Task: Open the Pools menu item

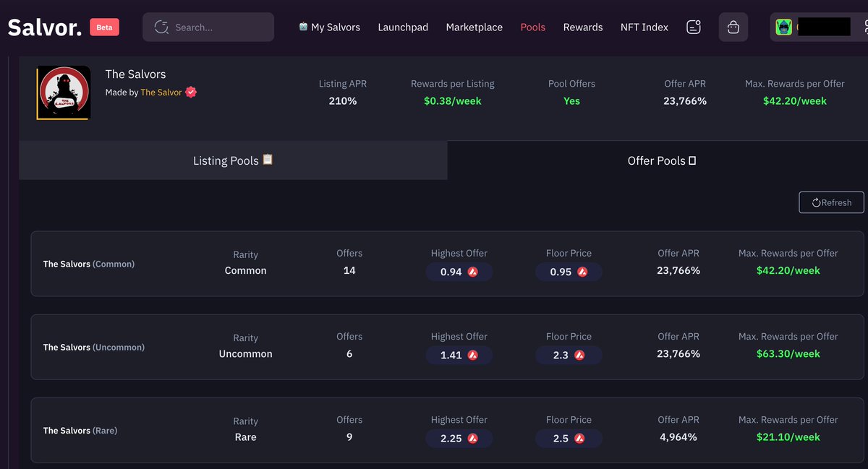Action: [x=533, y=27]
